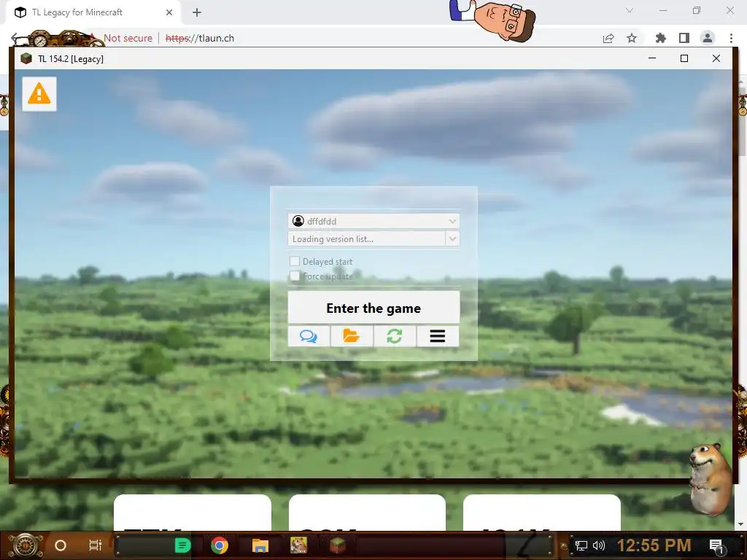Image resolution: width=747 pixels, height=560 pixels.
Task: Open the launcher hamburger menu button
Action: (438, 336)
